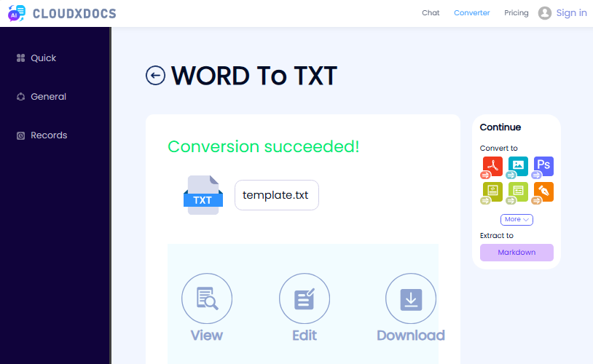Select the orange pen nib convert icon
The height and width of the screenshot is (364, 593).
[543, 192]
